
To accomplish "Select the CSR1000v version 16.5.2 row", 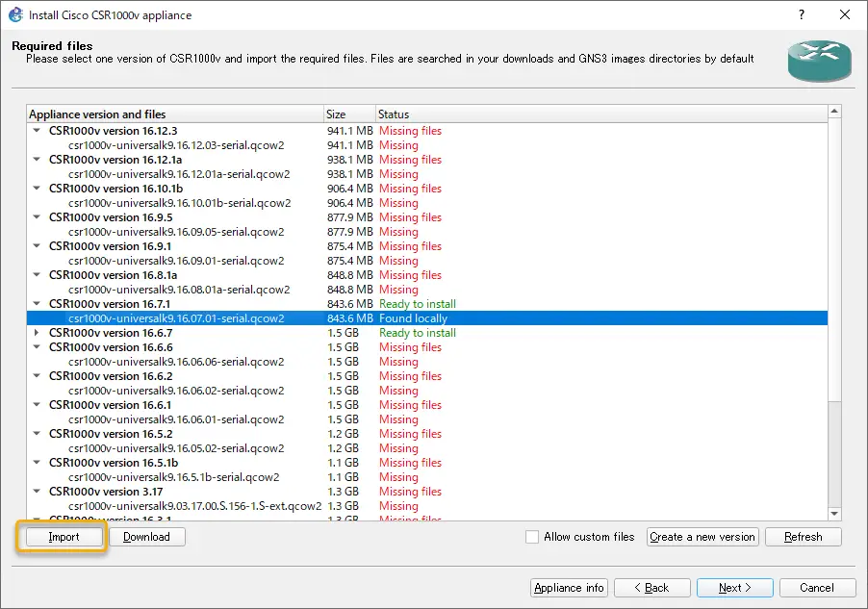I will tap(427, 434).
